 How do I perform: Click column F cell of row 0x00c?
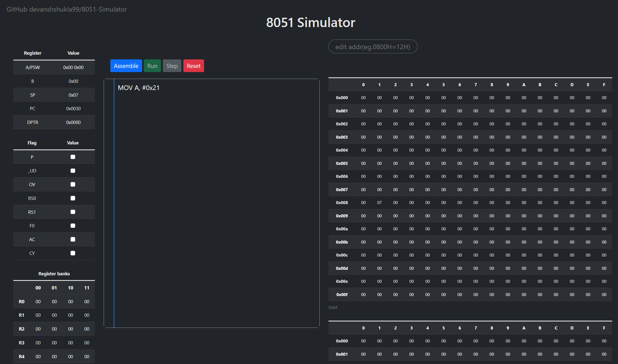604,255
